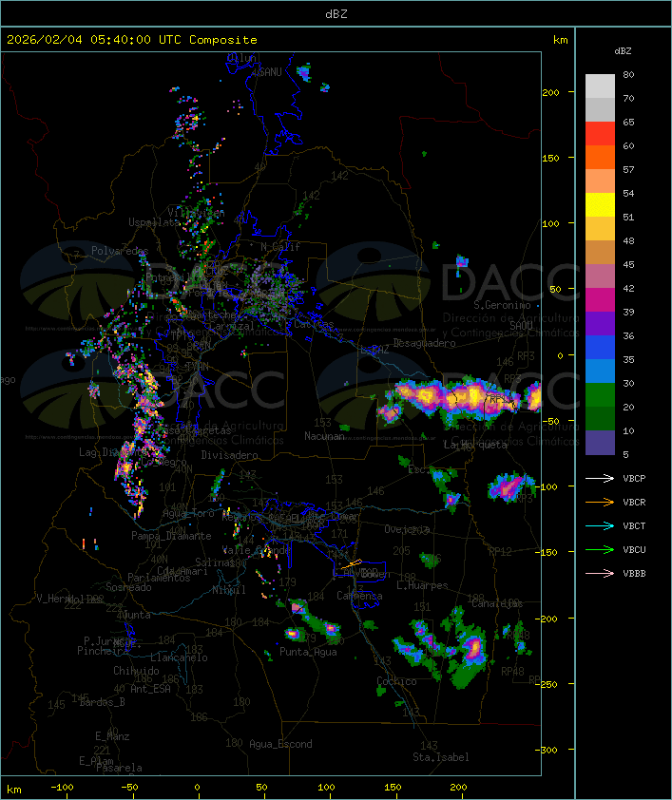
Task: Click the Pampa_Diamante place label
Action: tap(171, 536)
